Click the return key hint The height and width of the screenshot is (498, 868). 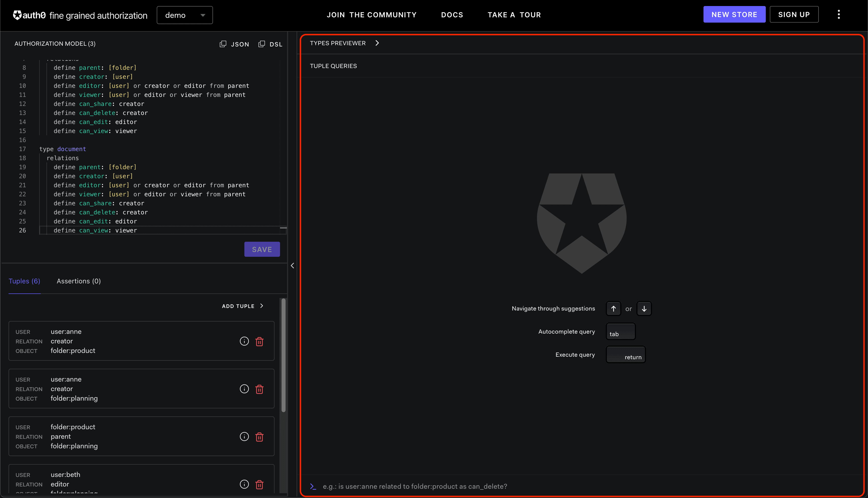626,355
